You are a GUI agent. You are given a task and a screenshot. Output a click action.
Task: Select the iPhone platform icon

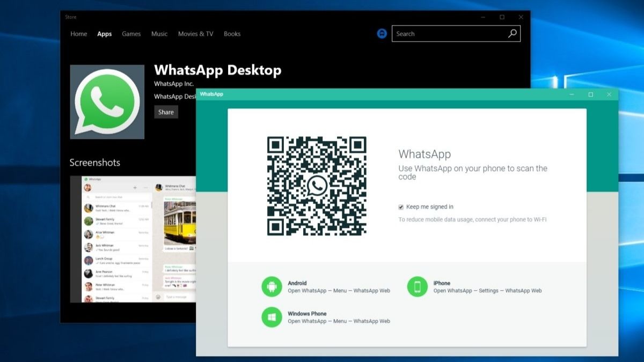pos(418,286)
